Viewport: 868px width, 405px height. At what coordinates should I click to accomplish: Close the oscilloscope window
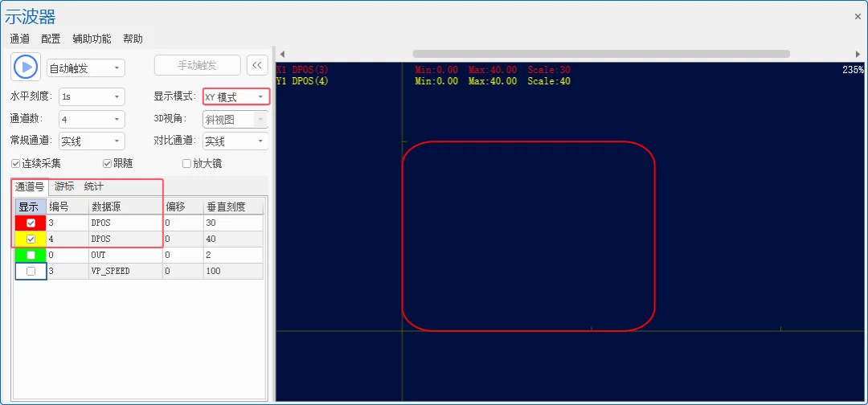point(858,17)
